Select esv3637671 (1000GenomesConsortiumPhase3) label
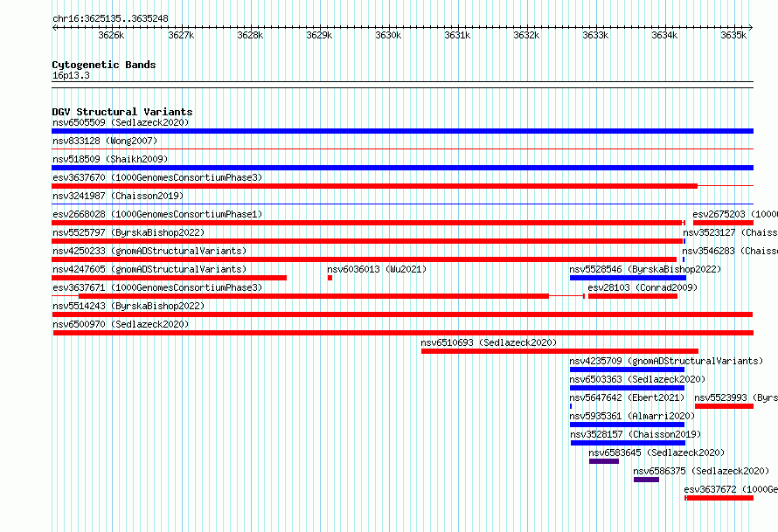The image size is (778, 532). tap(157, 287)
